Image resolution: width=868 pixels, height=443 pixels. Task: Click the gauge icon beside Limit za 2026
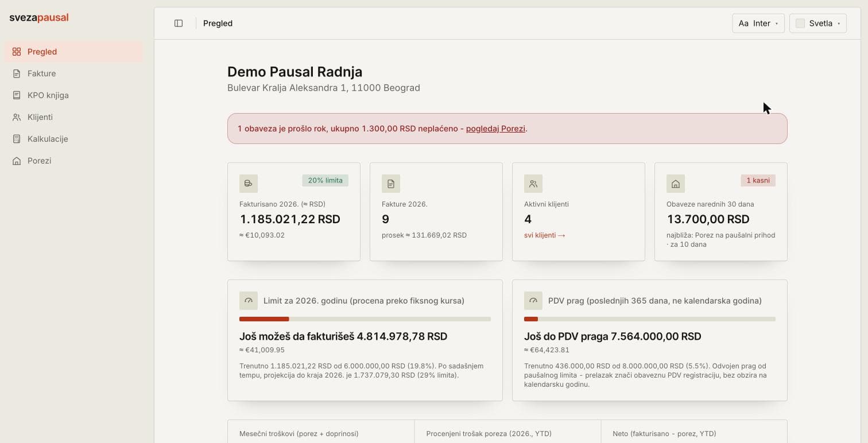pos(249,301)
